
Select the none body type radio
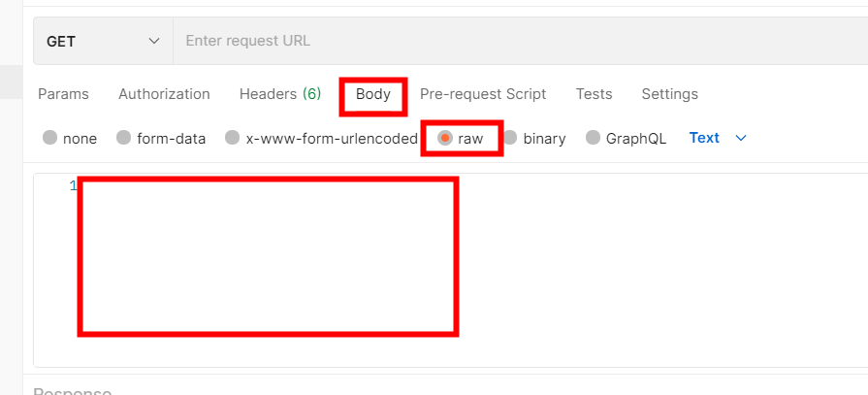pyautogui.click(x=50, y=138)
